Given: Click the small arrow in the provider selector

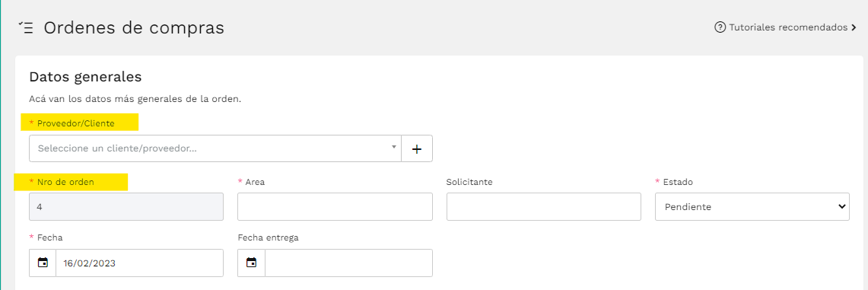Looking at the screenshot, I should [393, 147].
